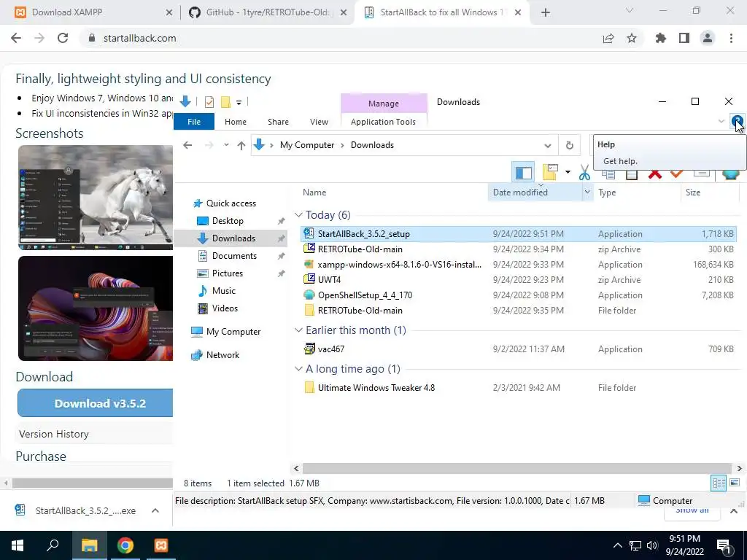Image resolution: width=747 pixels, height=560 pixels.
Task: Open Version History link on StartAllBack page
Action: [x=54, y=434]
